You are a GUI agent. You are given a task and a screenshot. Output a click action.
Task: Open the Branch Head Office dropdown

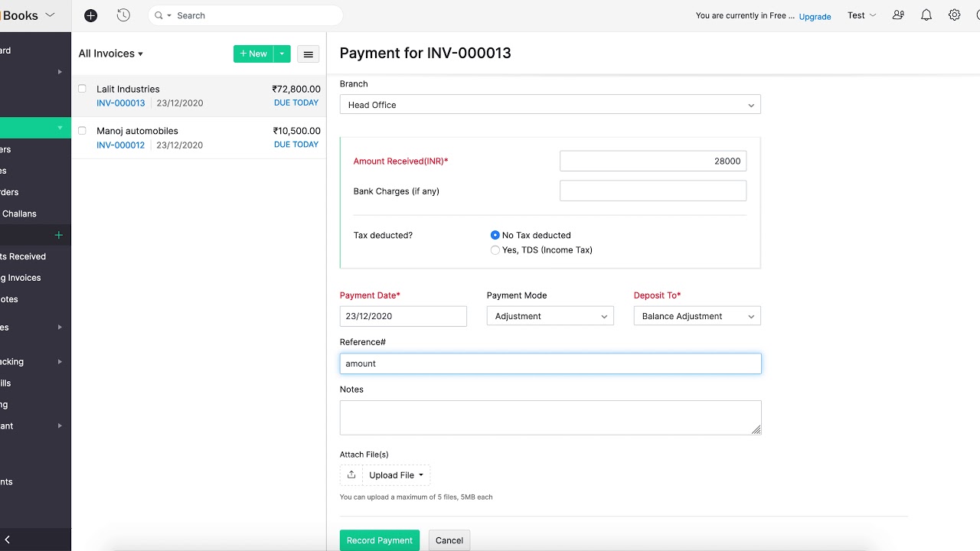[550, 105]
